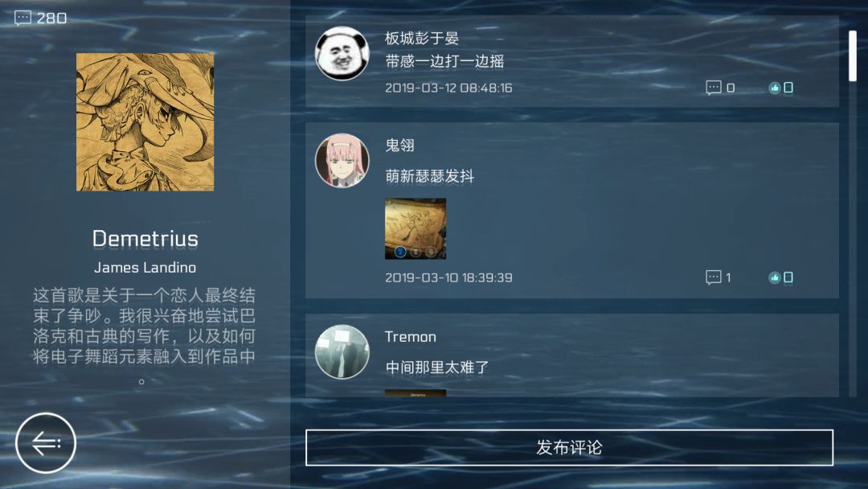The width and height of the screenshot is (868, 489).
Task: View 板城彭于晏's panda avatar profile
Action: pyautogui.click(x=342, y=53)
